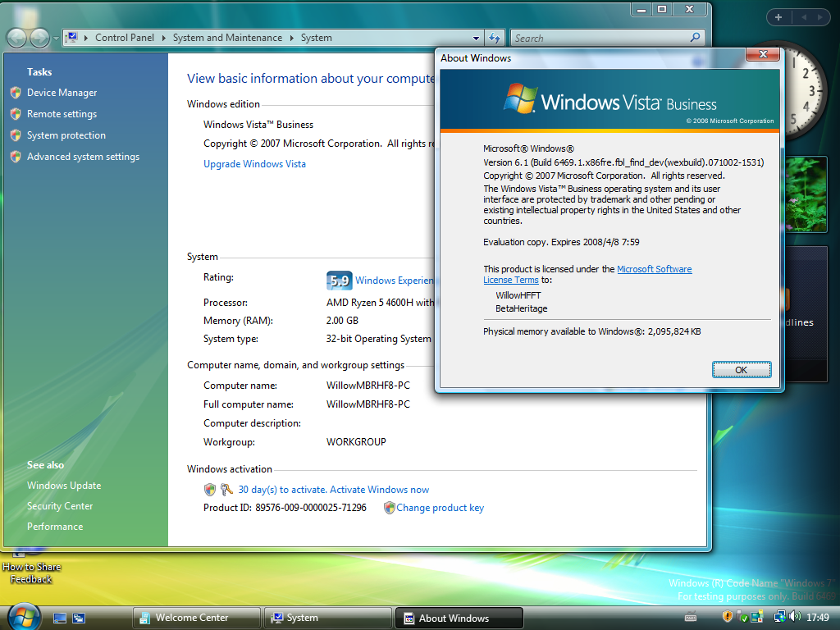840x630 pixels.
Task: Open the address bar history dropdown arrow
Action: (x=476, y=38)
